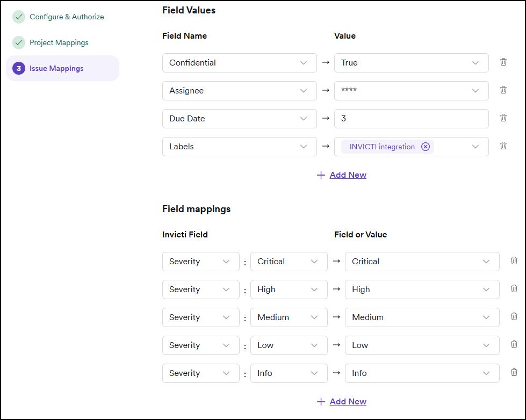Screen dimensions: 526x420
Task: Select the step 3 circle badge
Action: tap(19, 68)
